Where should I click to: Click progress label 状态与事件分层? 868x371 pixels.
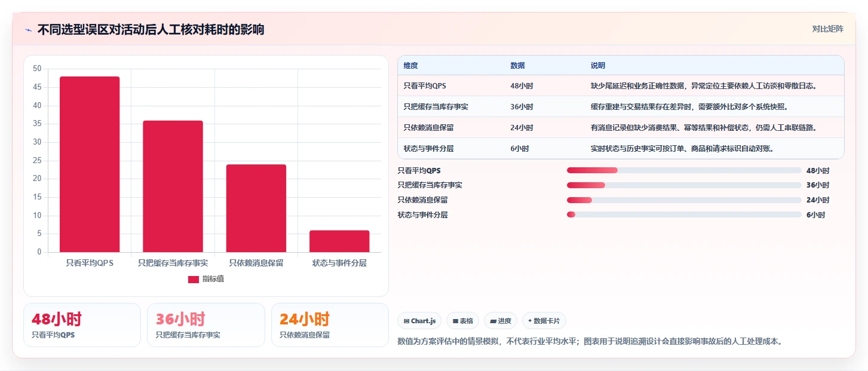(423, 215)
